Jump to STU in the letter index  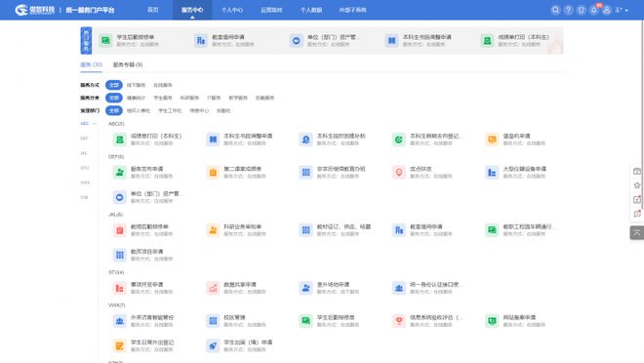tap(84, 168)
